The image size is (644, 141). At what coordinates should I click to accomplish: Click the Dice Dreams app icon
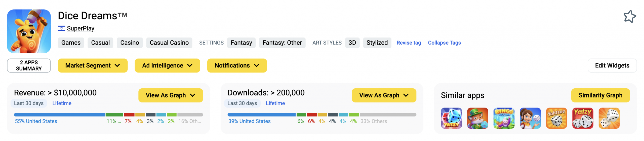(x=29, y=31)
